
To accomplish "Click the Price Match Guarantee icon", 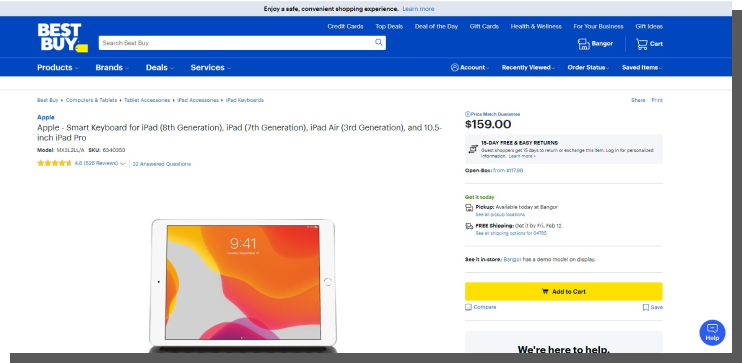I will pyautogui.click(x=468, y=114).
